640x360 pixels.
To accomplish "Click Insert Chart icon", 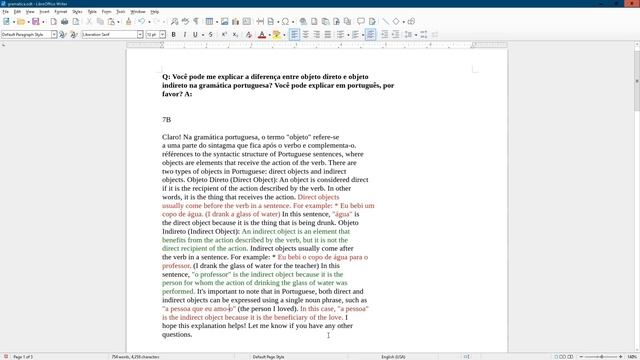I will pos(236,22).
